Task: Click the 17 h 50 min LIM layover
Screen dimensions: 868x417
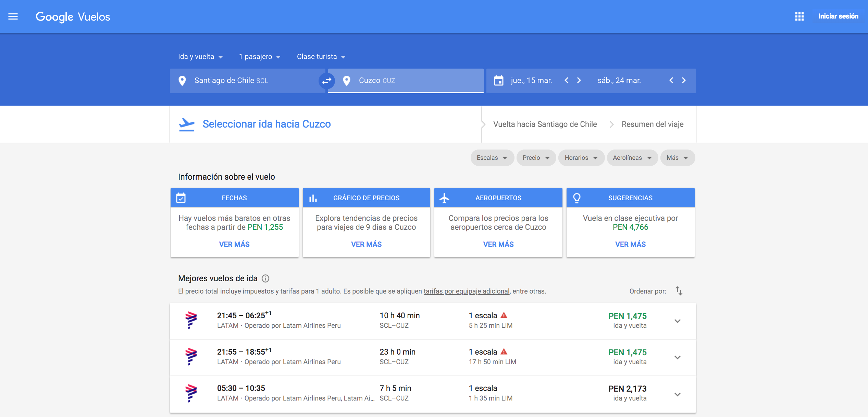Action: tap(492, 362)
